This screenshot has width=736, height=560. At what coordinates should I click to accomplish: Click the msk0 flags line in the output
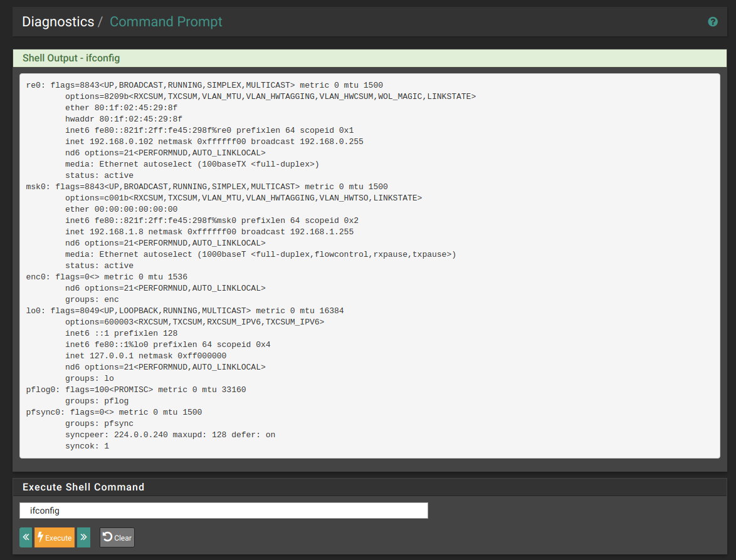(207, 187)
